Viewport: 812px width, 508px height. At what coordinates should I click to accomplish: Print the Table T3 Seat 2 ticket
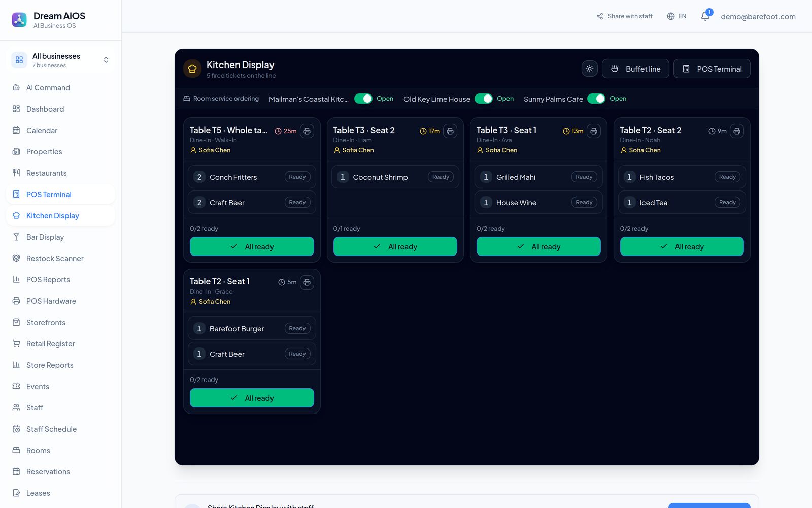(450, 131)
